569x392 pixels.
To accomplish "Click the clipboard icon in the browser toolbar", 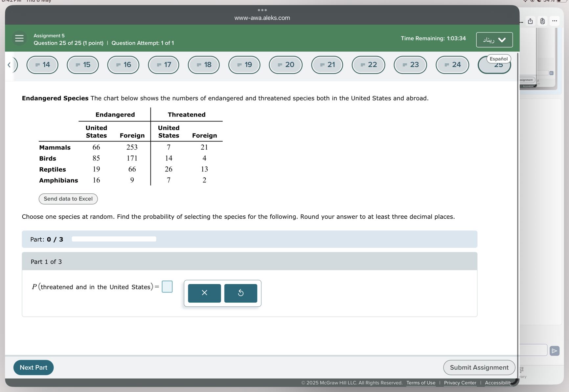I will [x=542, y=21].
